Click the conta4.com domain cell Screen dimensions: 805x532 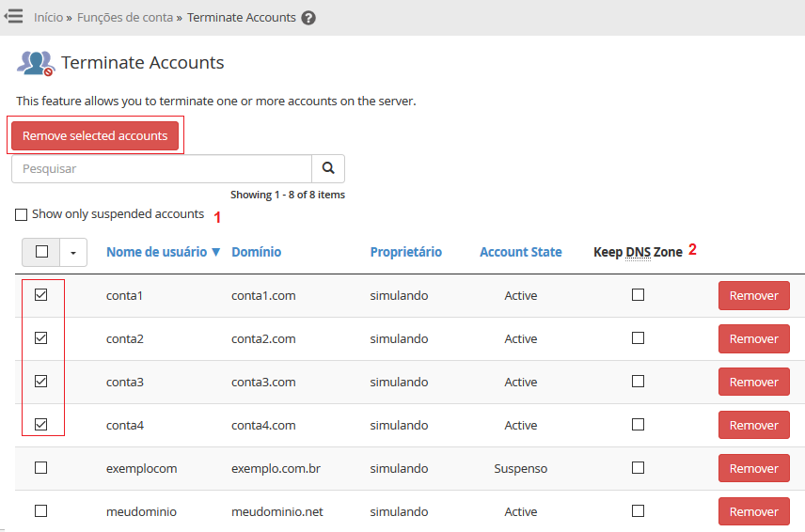(x=263, y=425)
